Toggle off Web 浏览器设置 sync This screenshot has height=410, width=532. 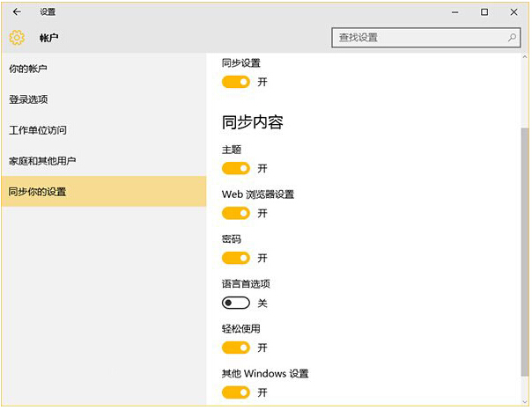coord(236,213)
